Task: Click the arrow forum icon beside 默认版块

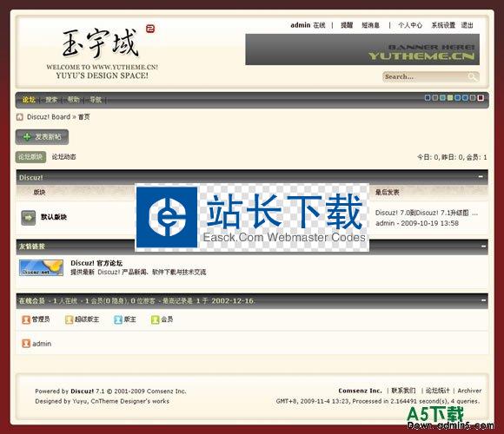Action: pyautogui.click(x=29, y=218)
